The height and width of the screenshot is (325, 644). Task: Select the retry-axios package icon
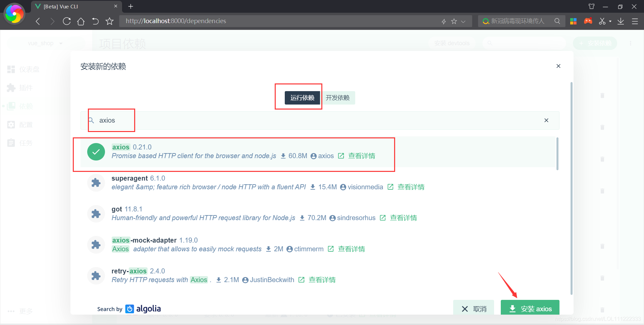point(96,275)
